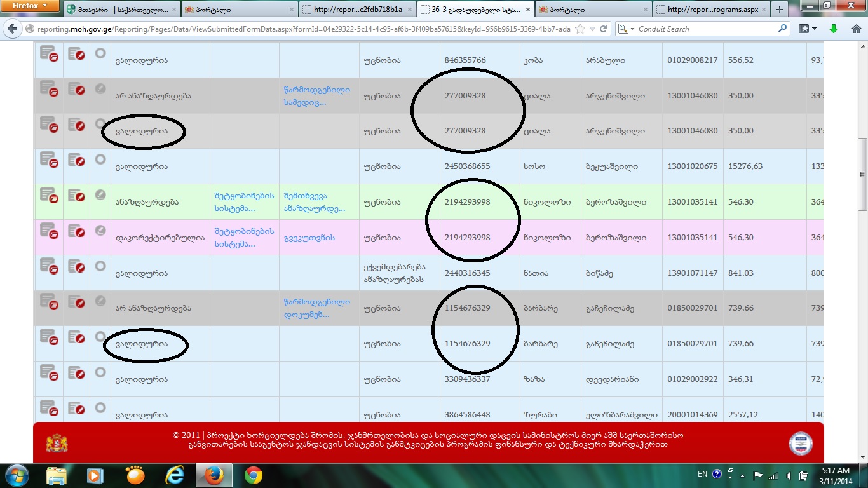This screenshot has width=868, height=488.
Task: Click the edit-document icon in row 2450368655
Action: click(76, 160)
